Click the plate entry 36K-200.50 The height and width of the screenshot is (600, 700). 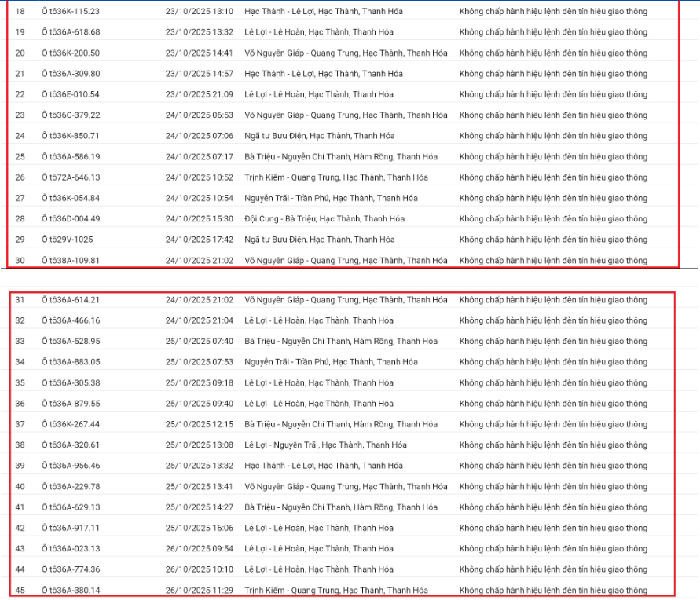tap(71, 53)
